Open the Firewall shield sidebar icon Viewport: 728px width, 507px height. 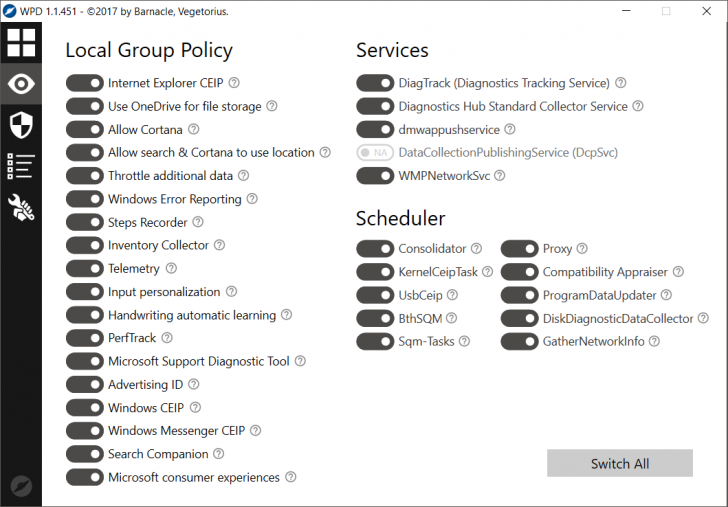[21, 125]
